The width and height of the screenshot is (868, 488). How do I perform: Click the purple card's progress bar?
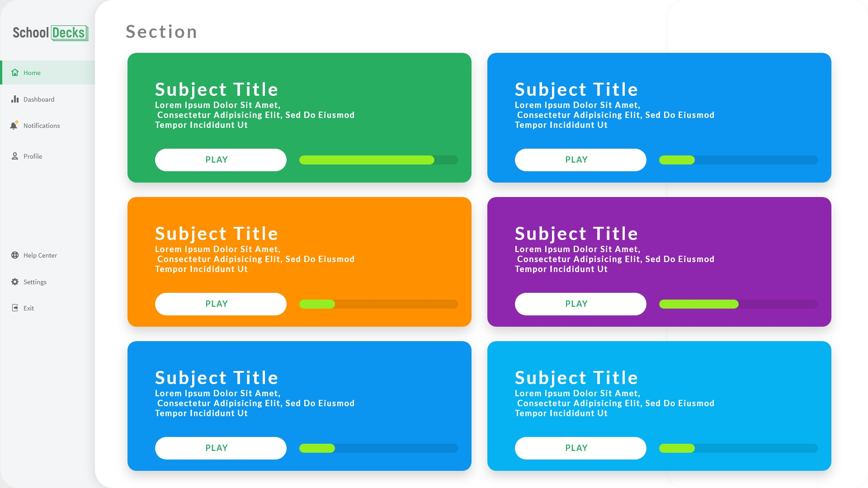click(738, 304)
